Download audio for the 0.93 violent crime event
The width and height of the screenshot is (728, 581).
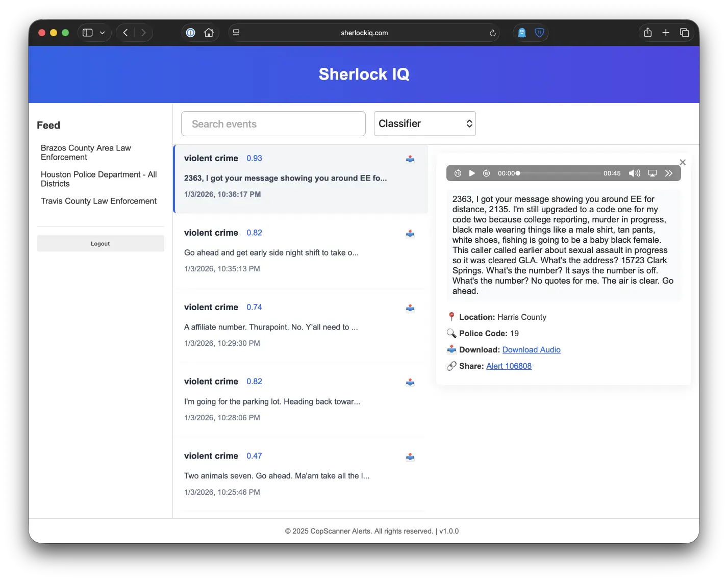[x=410, y=159]
